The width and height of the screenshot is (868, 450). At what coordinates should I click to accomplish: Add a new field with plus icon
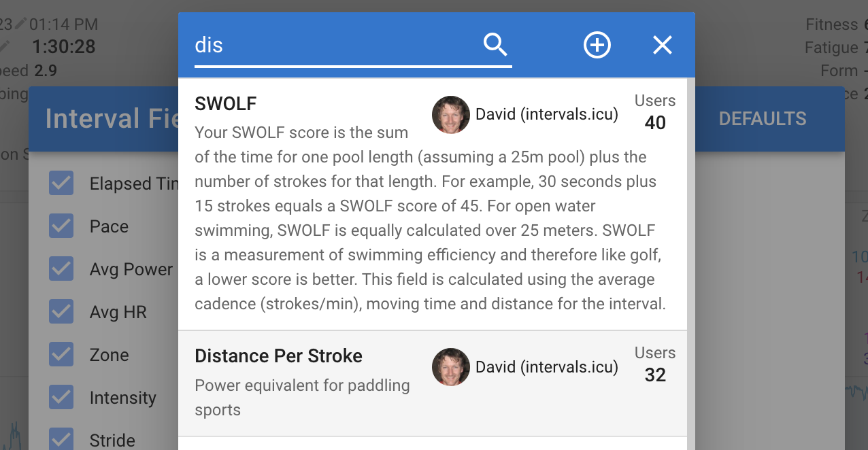pyautogui.click(x=597, y=45)
